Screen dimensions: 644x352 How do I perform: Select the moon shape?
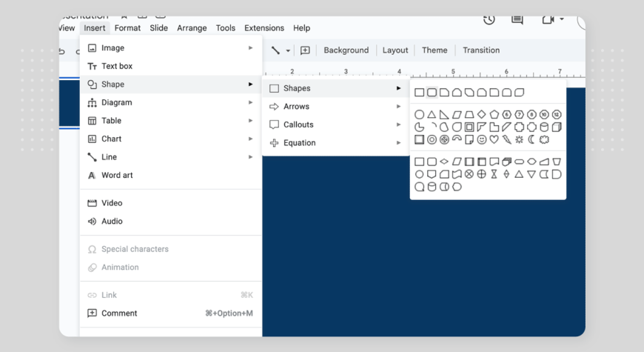pos(531,140)
